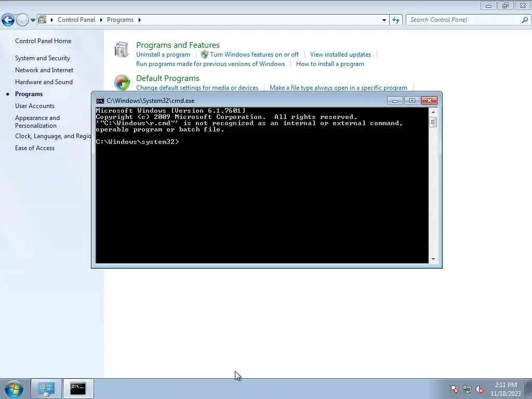
Task: Expand the arrow after Control Panel breadcrumb
Action: click(x=101, y=20)
